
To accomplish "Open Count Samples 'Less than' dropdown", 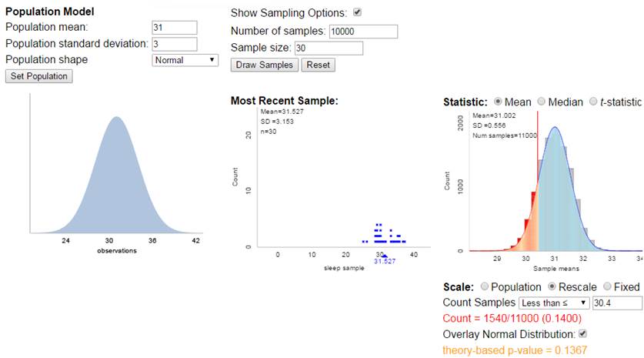I will point(554,303).
